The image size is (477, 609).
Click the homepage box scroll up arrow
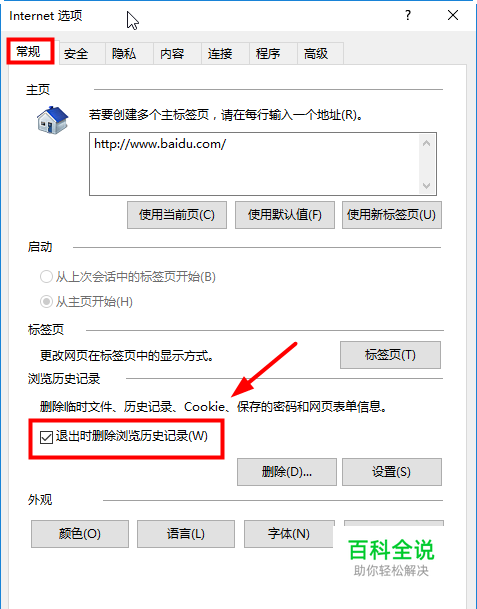(x=427, y=143)
